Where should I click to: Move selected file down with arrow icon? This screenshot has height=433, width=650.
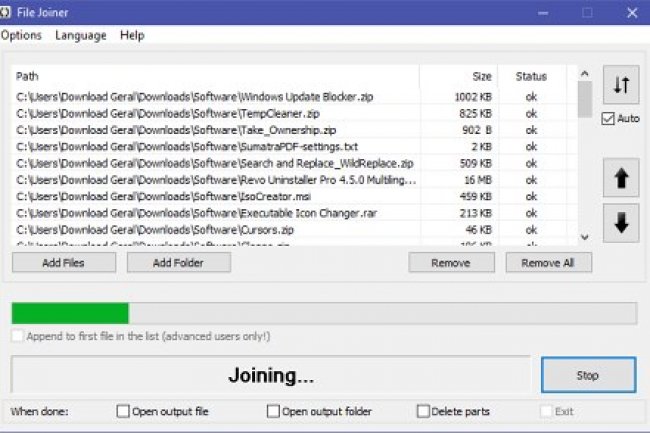coord(620,224)
